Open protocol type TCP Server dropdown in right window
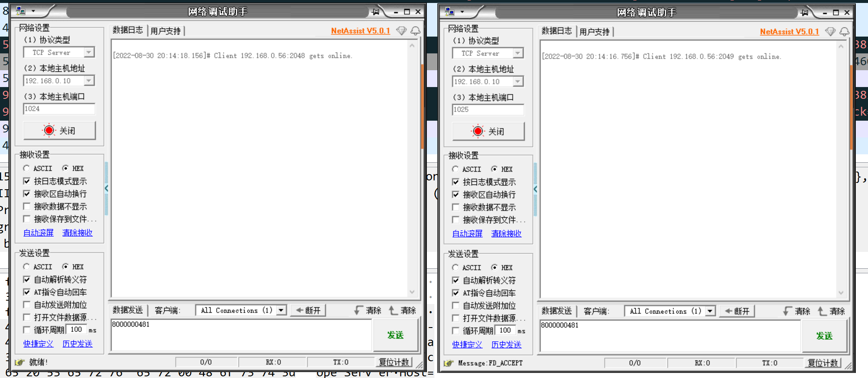Image resolution: width=868 pixels, height=378 pixels. coord(518,53)
